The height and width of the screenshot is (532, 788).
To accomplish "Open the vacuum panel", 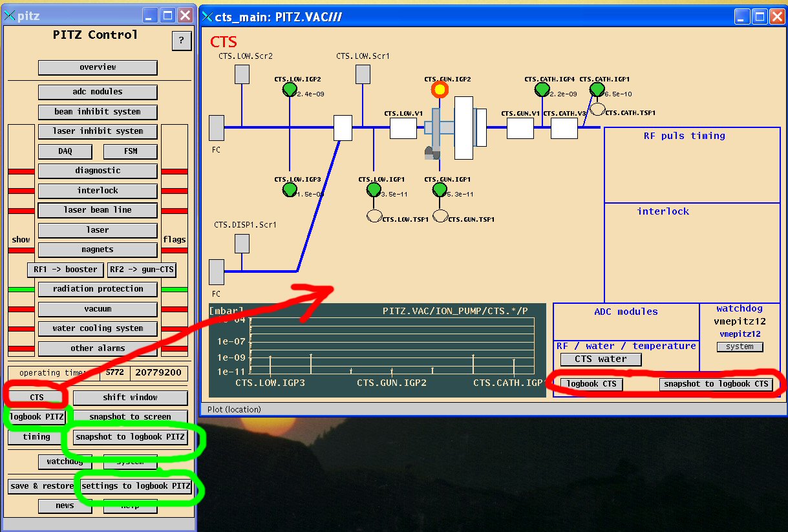I will tap(98, 309).
